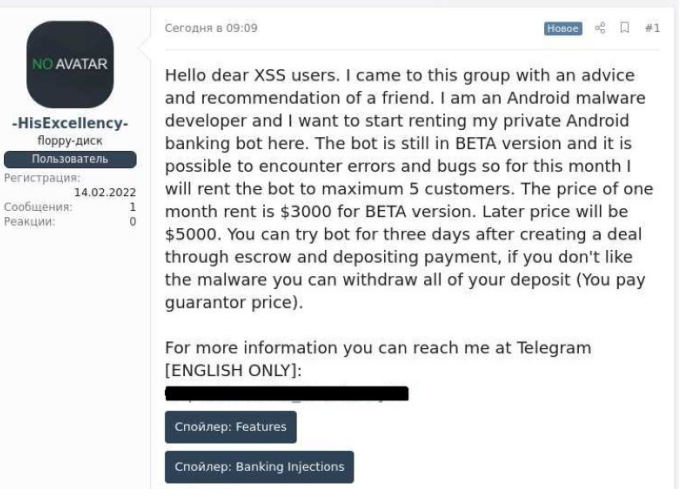Click the 'For more information' Telegram line

(x=378, y=346)
